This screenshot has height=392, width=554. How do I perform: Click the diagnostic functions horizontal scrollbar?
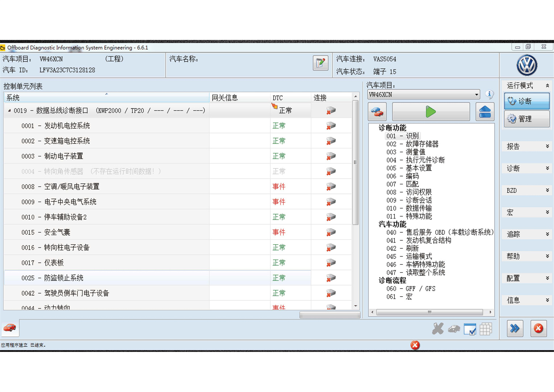pyautogui.click(x=430, y=312)
